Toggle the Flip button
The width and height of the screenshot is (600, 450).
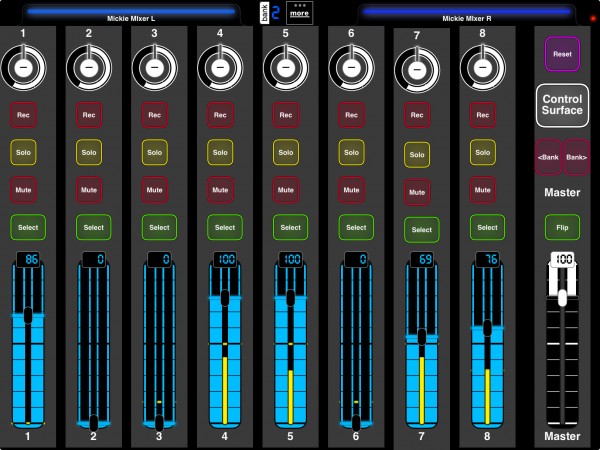click(x=562, y=227)
